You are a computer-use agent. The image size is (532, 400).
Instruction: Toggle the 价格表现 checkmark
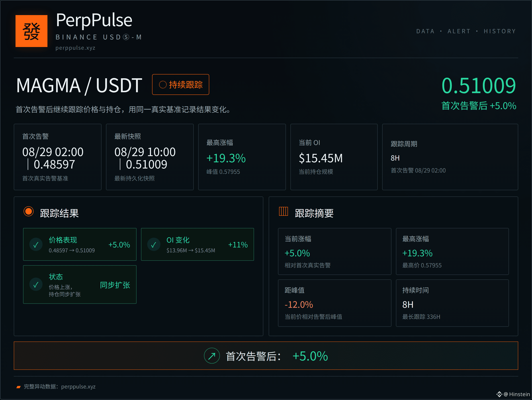click(x=36, y=245)
